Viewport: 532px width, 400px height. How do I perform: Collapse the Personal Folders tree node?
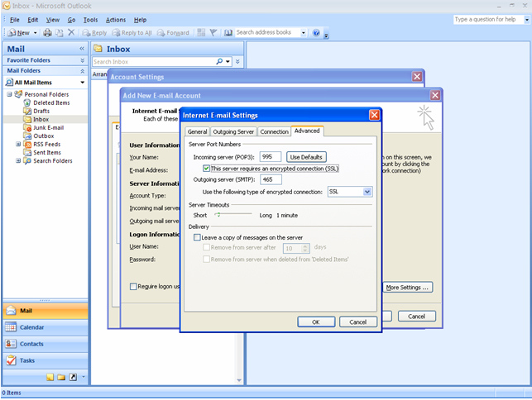[9, 94]
